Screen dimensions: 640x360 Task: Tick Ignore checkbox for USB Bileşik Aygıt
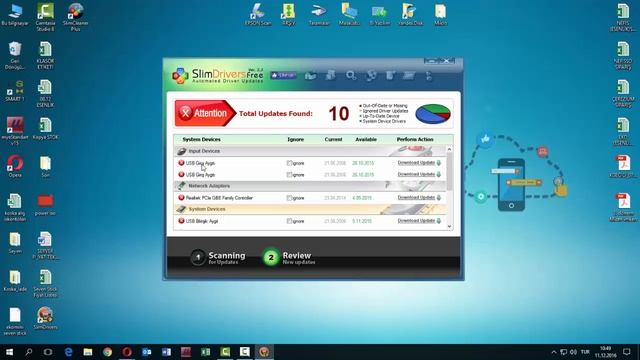(x=289, y=221)
